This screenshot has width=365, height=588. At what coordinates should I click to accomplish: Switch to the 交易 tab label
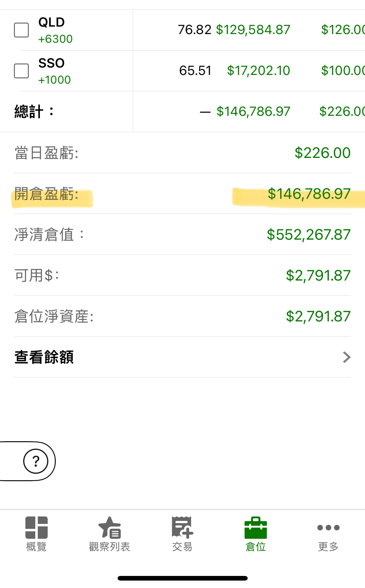point(182,547)
